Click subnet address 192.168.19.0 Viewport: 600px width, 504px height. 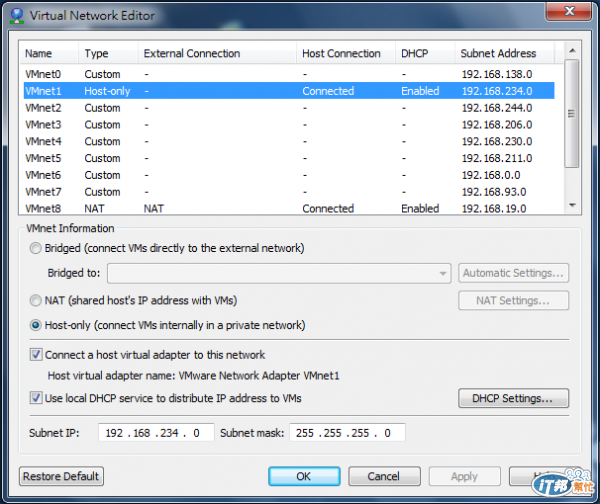[494, 209]
